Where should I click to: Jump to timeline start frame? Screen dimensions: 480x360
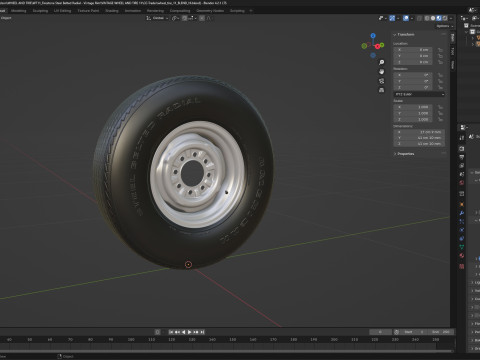[171, 332]
